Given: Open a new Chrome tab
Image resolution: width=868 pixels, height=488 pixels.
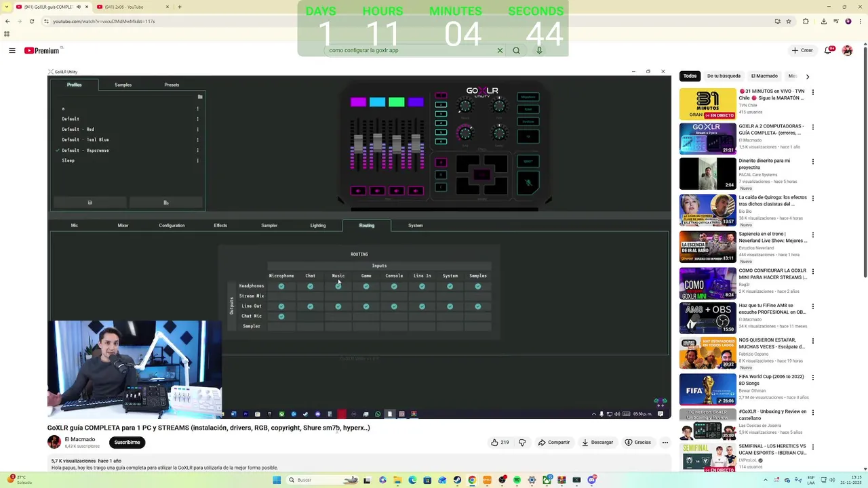Looking at the screenshot, I should (x=179, y=7).
